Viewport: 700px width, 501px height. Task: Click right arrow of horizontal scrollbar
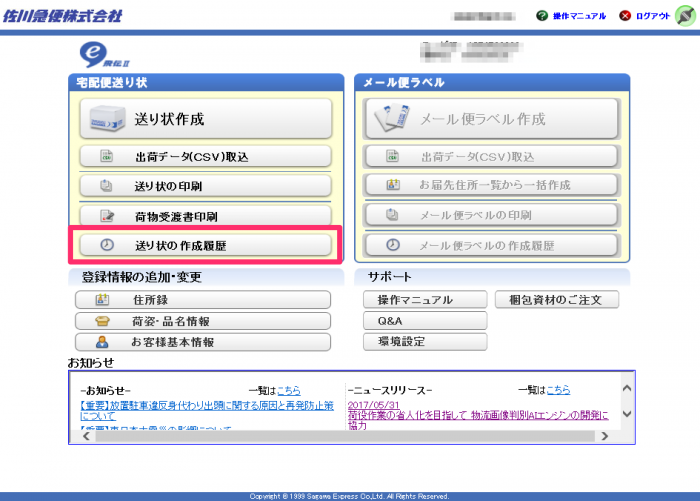[x=604, y=436]
